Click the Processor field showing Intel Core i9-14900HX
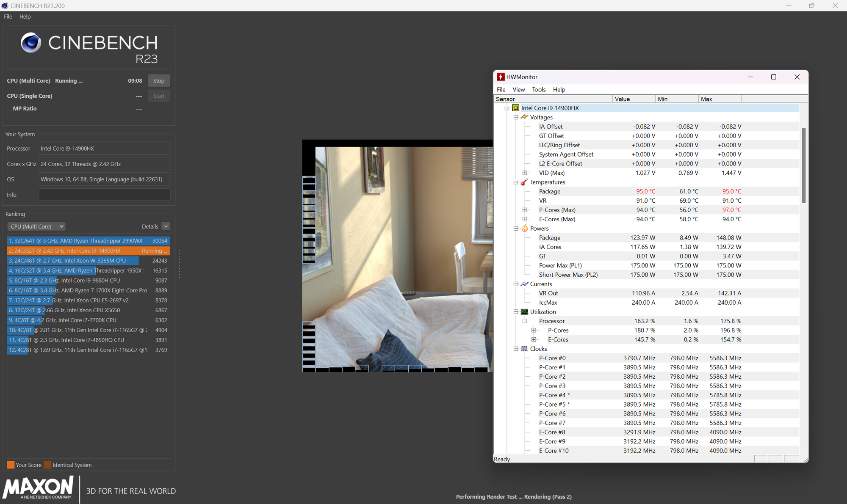This screenshot has width=847, height=504. (x=105, y=149)
